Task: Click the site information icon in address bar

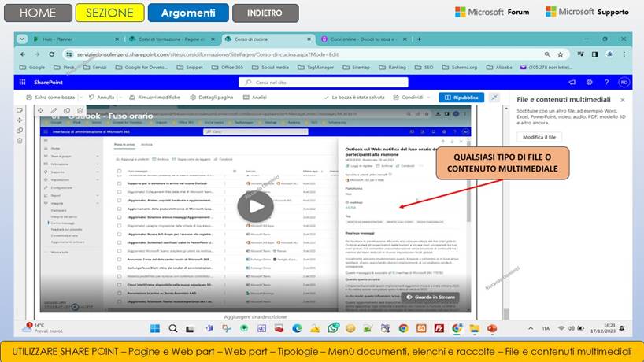Action: point(69,54)
